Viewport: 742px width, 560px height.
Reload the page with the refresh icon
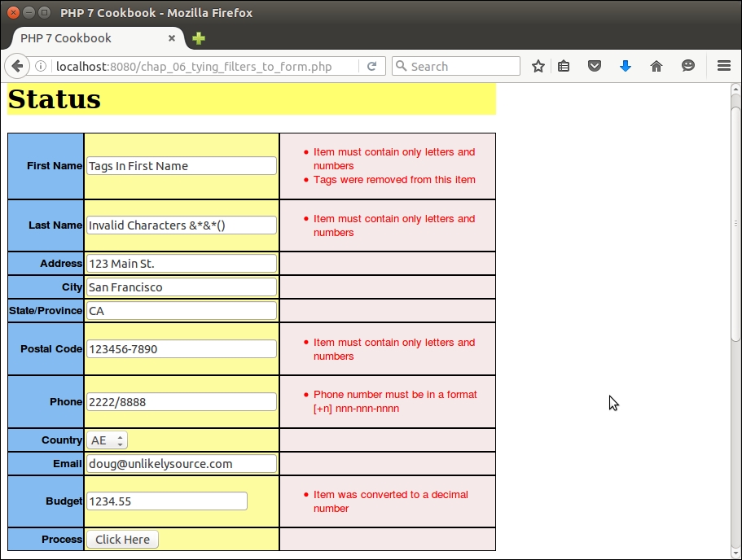(x=371, y=67)
